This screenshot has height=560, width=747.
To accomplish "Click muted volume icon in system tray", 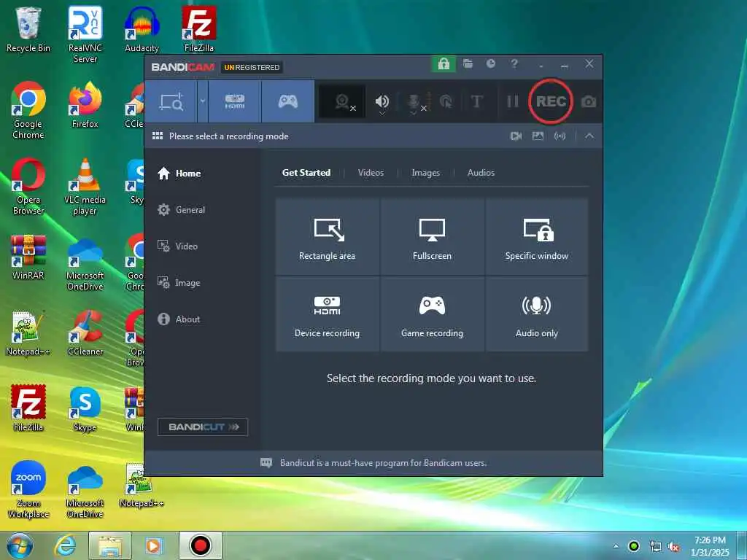I will 673,547.
